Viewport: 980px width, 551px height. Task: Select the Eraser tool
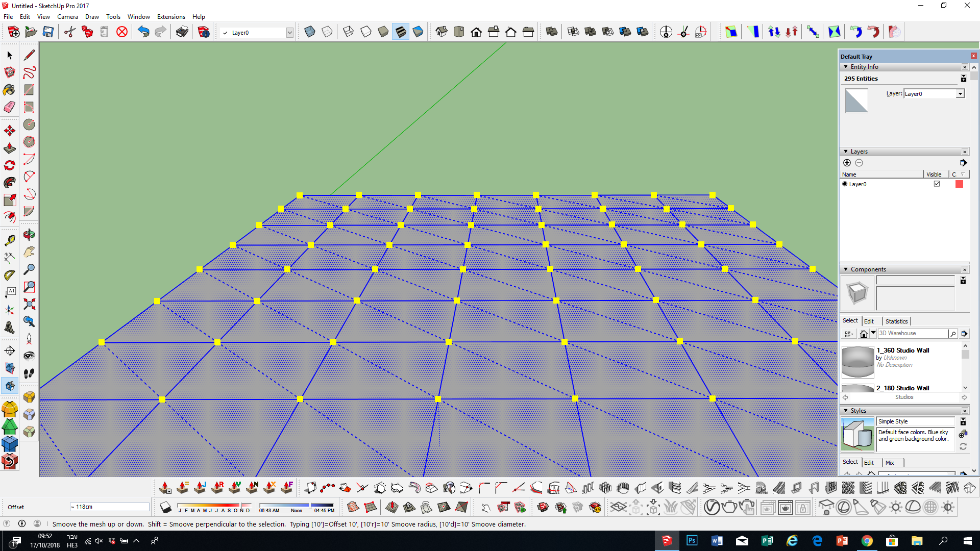pos(10,107)
